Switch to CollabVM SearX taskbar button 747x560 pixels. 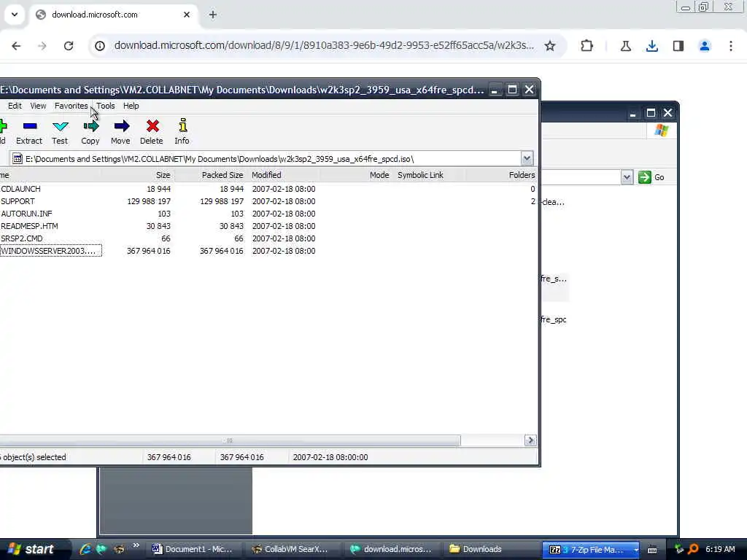click(x=292, y=550)
